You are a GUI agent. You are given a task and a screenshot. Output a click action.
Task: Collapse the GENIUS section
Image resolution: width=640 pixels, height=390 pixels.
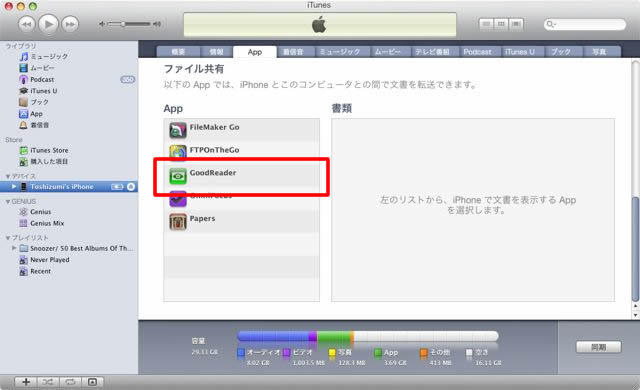click(8, 202)
